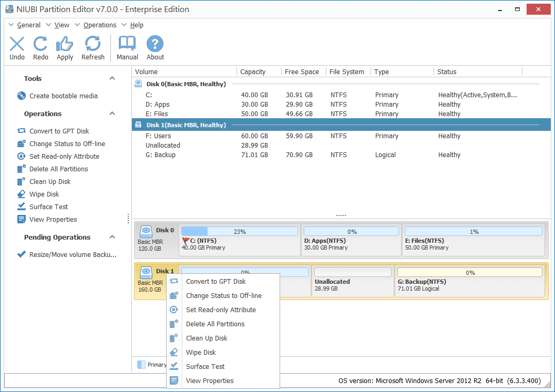Open the General menu
Image resolution: width=555 pixels, height=392 pixels.
pyautogui.click(x=29, y=25)
